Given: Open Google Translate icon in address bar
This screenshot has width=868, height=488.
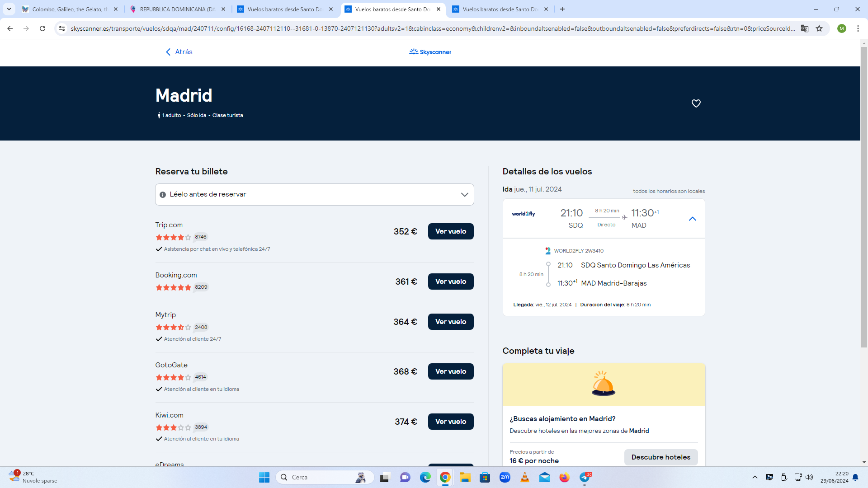Looking at the screenshot, I should click(x=804, y=28).
